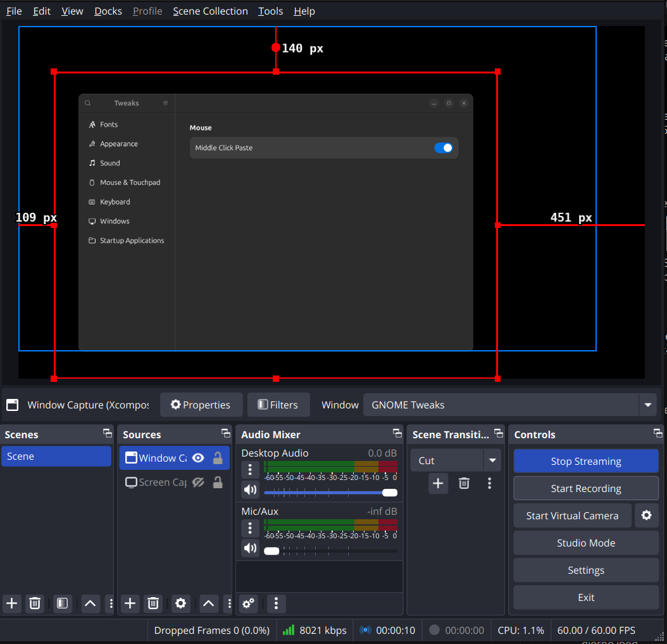Click the Mic/Aux volume slider
The image size is (667, 644).
pyautogui.click(x=330, y=551)
